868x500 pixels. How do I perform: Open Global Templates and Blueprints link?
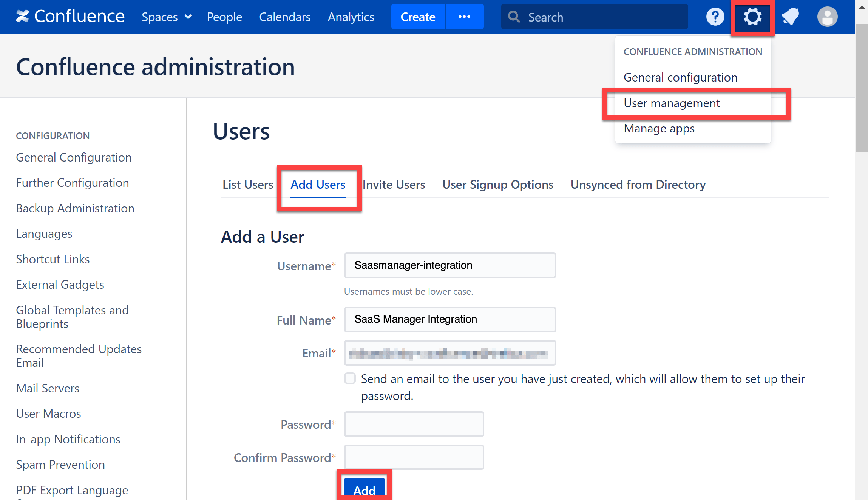pos(72,317)
